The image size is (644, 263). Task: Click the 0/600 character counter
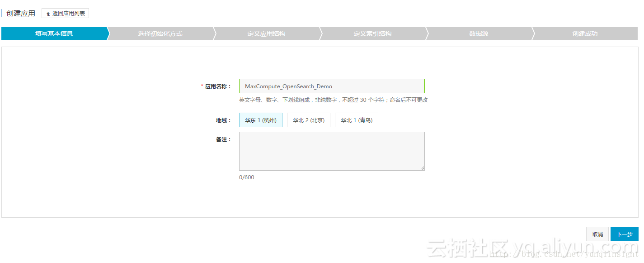(247, 177)
